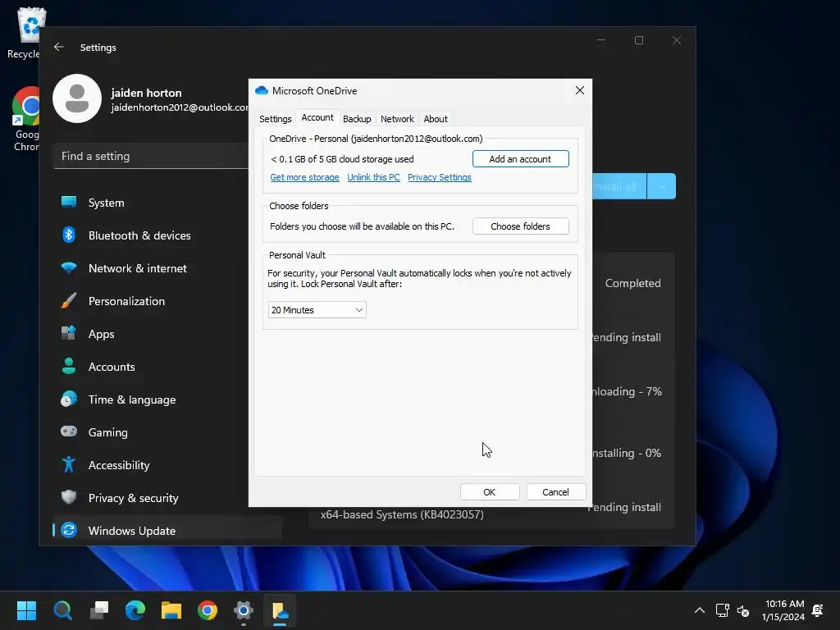The width and height of the screenshot is (840, 630).
Task: Open Personalization settings
Action: (167, 301)
